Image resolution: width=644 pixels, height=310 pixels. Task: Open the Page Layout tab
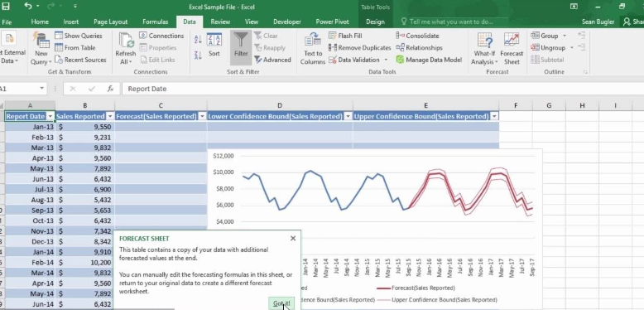pyautogui.click(x=110, y=22)
